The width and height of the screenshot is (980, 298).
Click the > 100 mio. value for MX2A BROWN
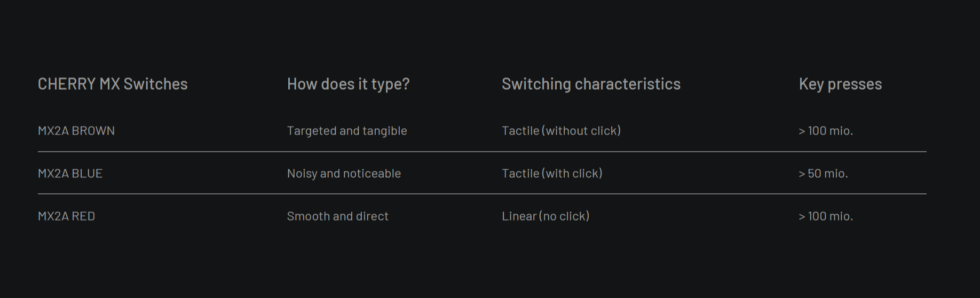(x=826, y=131)
